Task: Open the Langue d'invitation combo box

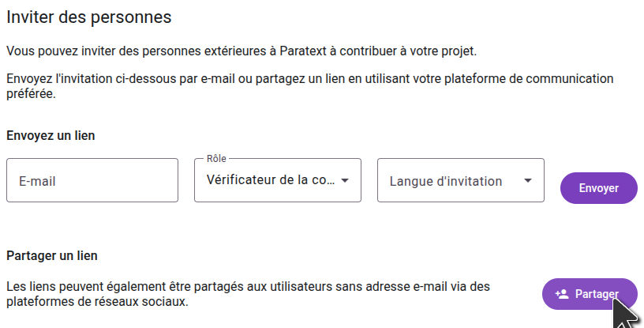Action: tap(446, 181)
